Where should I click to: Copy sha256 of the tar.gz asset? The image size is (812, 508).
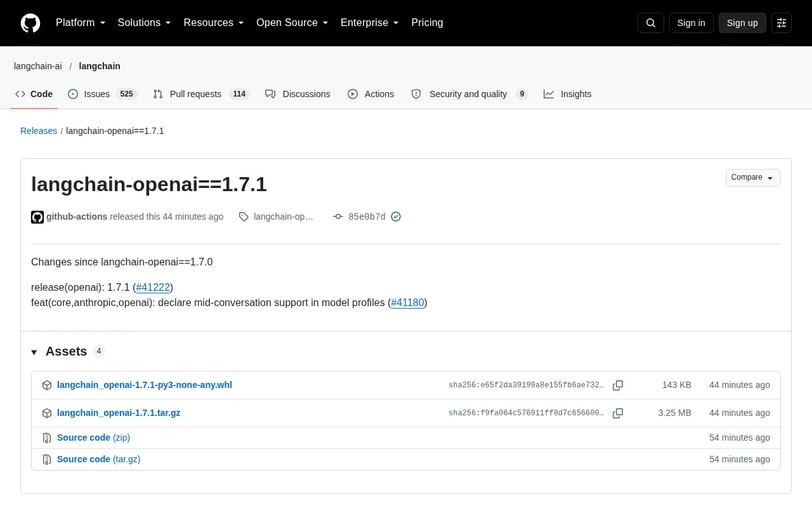[x=618, y=413]
